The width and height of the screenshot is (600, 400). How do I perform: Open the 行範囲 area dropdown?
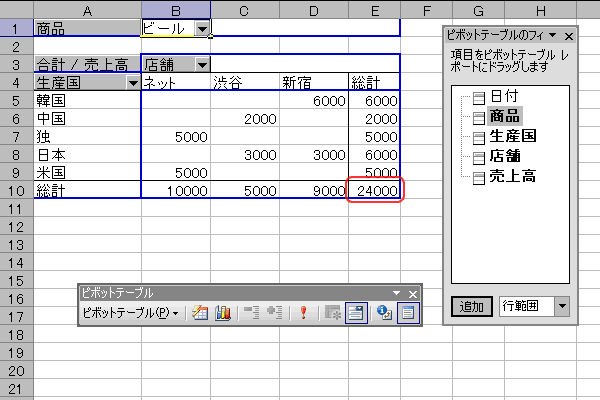(x=562, y=306)
